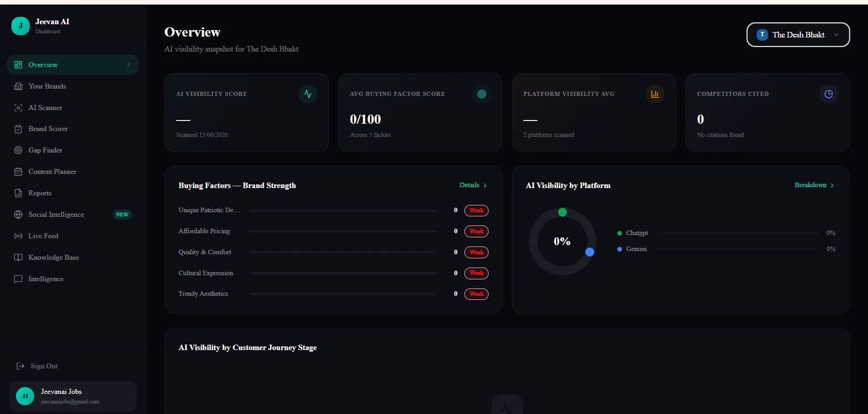Click the Brand Scorer clipboard icon
The image size is (868, 414).
pos(18,129)
